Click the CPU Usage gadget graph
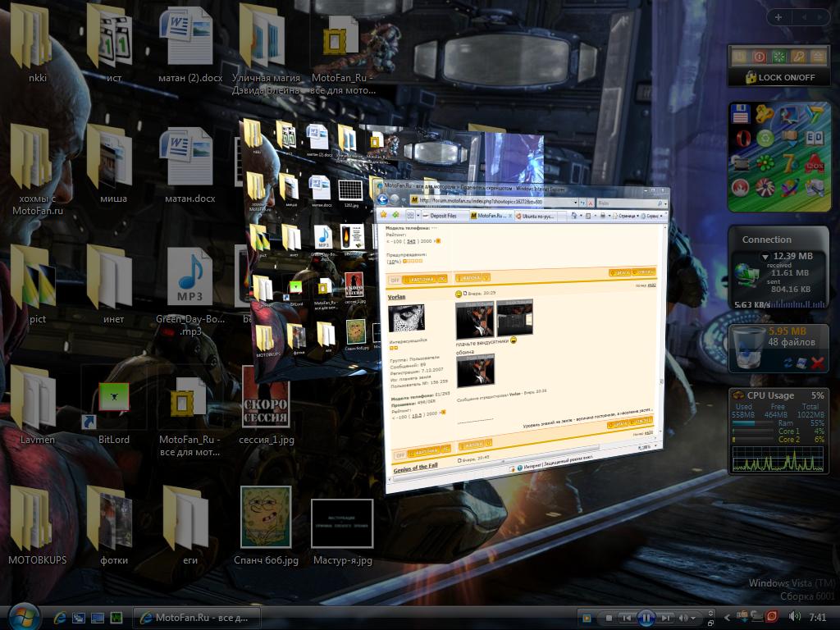 (x=778, y=459)
